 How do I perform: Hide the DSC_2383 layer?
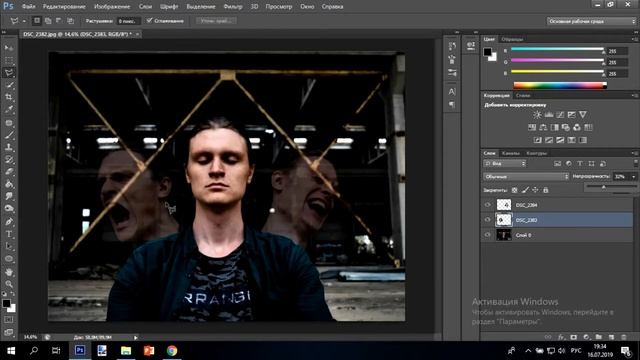[487, 220]
